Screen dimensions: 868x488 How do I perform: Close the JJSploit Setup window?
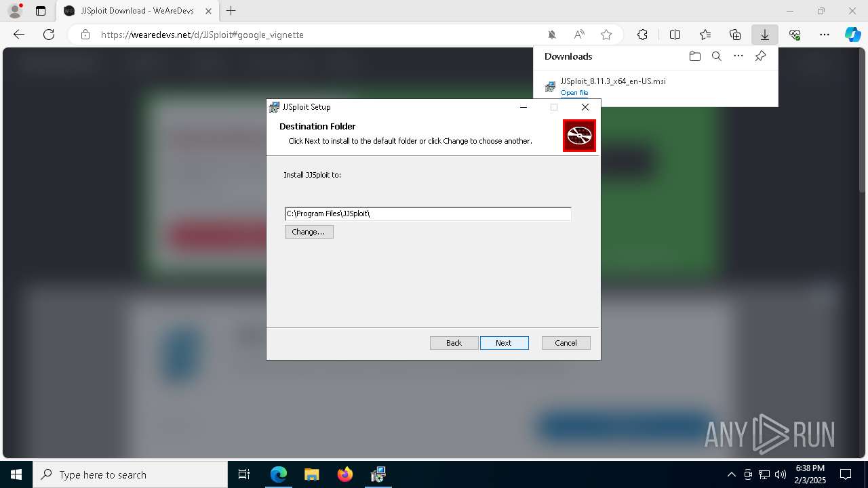[585, 107]
